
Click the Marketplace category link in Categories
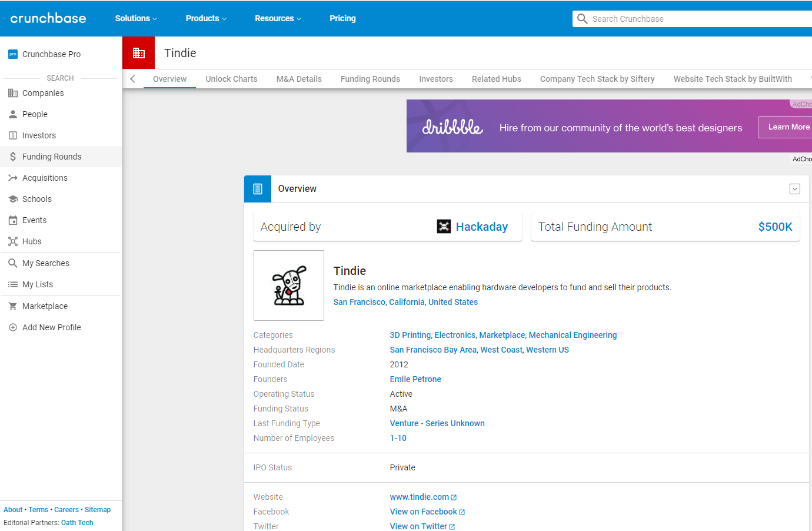(x=502, y=335)
